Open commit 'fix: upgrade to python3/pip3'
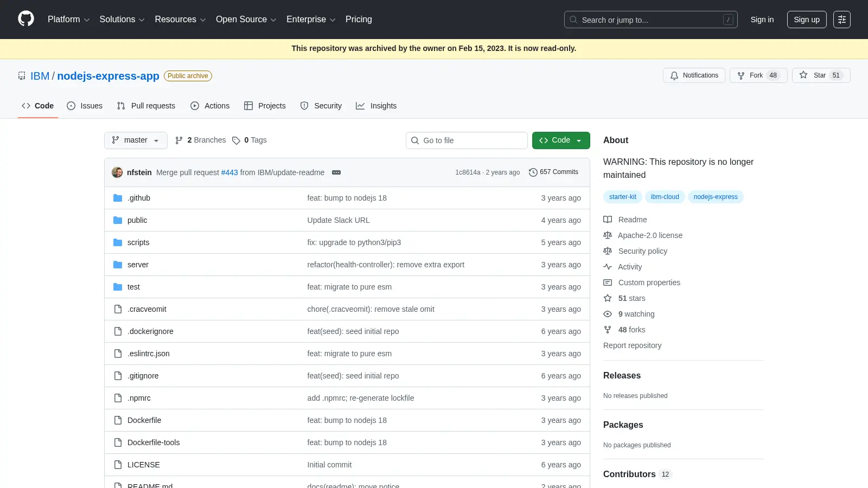868x488 pixels. (354, 242)
